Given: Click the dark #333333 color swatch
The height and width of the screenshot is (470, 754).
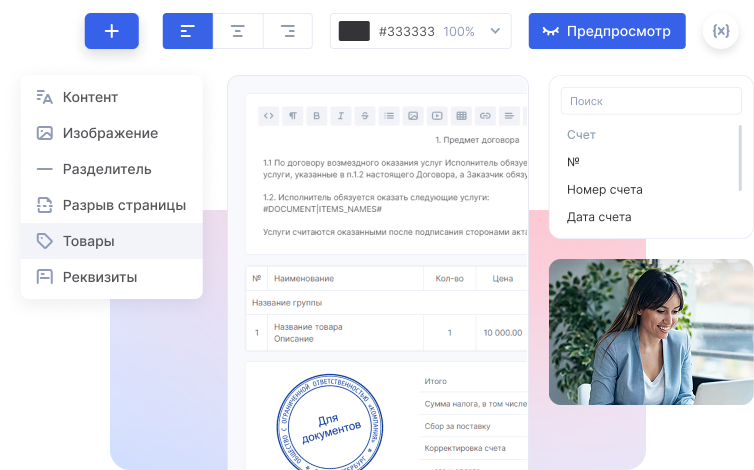Looking at the screenshot, I should 354,31.
